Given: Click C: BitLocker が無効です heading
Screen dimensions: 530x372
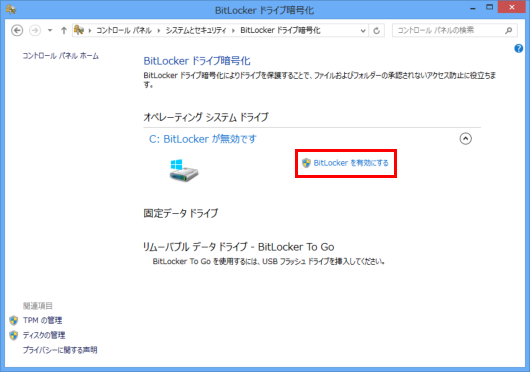Looking at the screenshot, I should pyautogui.click(x=203, y=139).
